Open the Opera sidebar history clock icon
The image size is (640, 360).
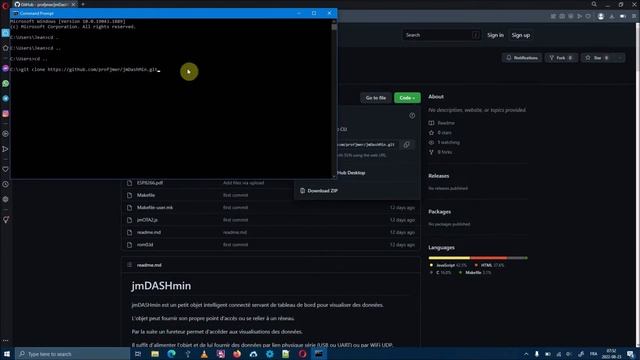point(5,184)
